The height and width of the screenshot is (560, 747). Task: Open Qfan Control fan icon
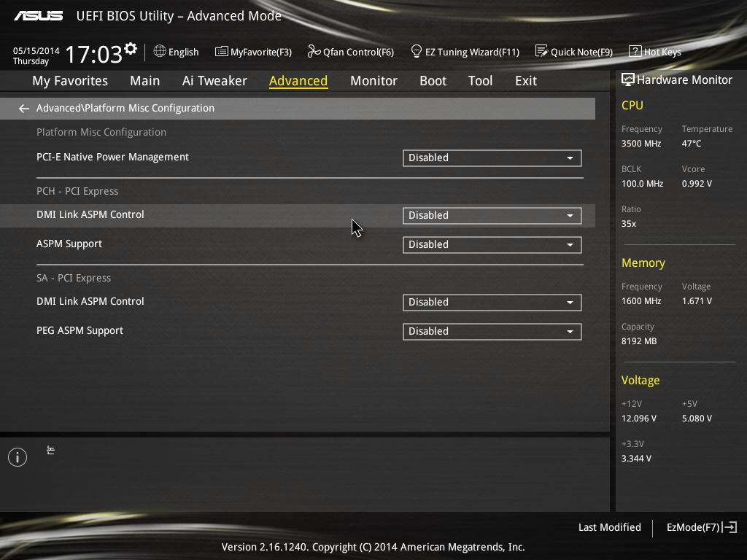point(314,51)
